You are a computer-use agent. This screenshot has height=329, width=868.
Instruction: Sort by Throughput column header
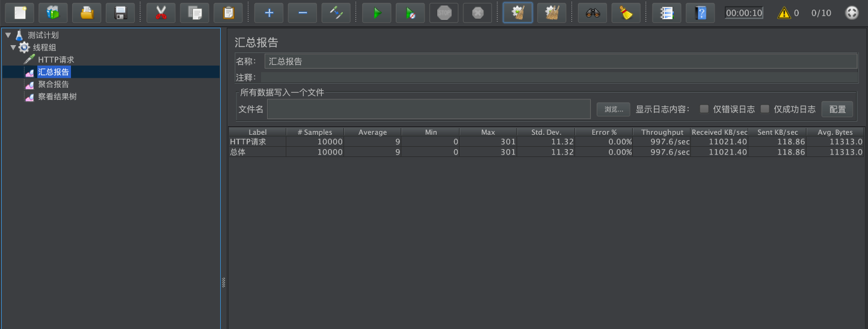(x=662, y=132)
